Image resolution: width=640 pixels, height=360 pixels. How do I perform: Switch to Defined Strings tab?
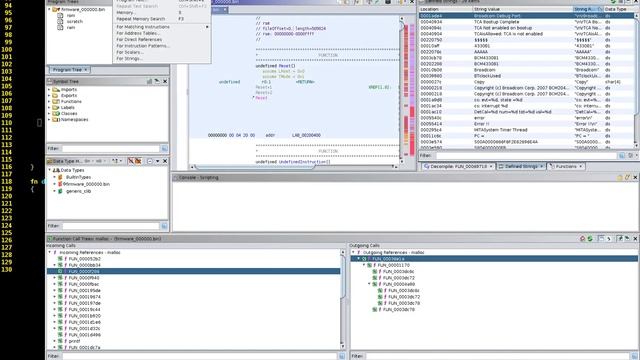[521, 167]
